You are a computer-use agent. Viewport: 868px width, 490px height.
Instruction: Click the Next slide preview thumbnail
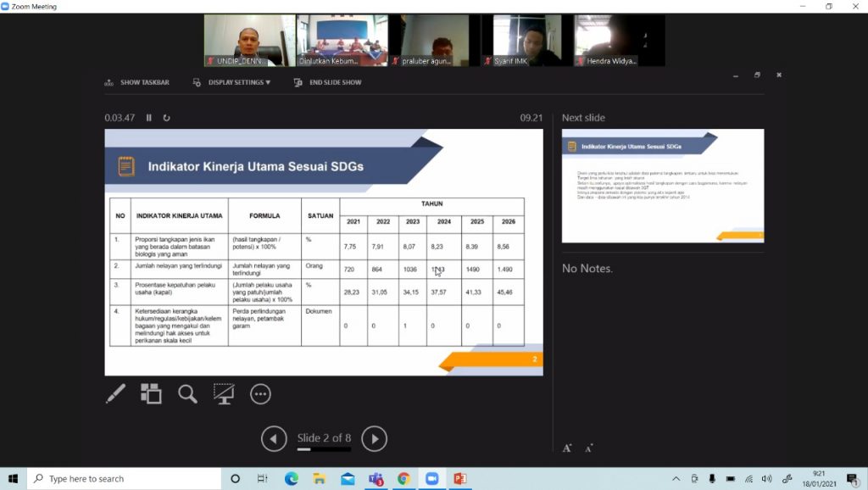(x=662, y=185)
